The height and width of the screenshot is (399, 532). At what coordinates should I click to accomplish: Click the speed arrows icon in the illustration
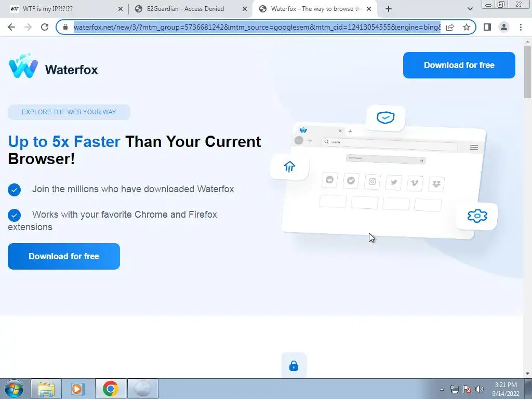coord(289,167)
